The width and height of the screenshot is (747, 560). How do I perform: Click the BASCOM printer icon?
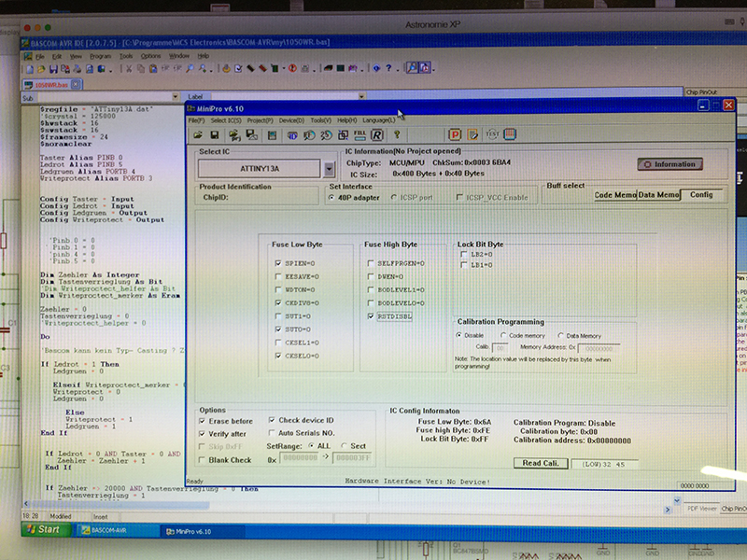tap(78, 69)
